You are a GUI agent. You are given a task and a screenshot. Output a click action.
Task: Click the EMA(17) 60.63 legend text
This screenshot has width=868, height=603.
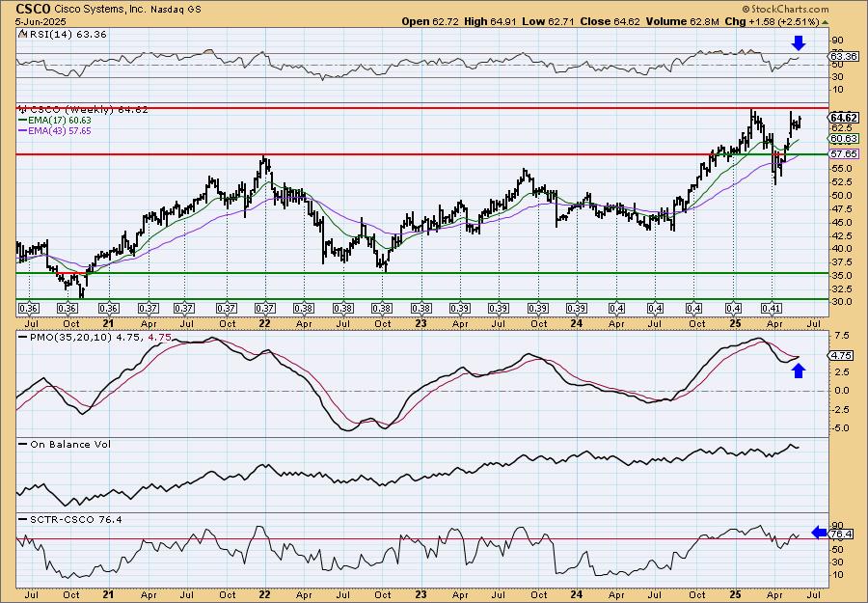60,121
